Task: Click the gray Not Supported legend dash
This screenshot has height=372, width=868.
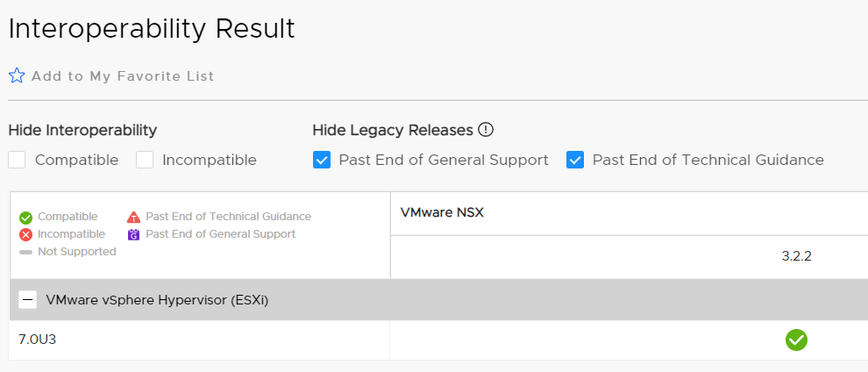Action: (26, 253)
